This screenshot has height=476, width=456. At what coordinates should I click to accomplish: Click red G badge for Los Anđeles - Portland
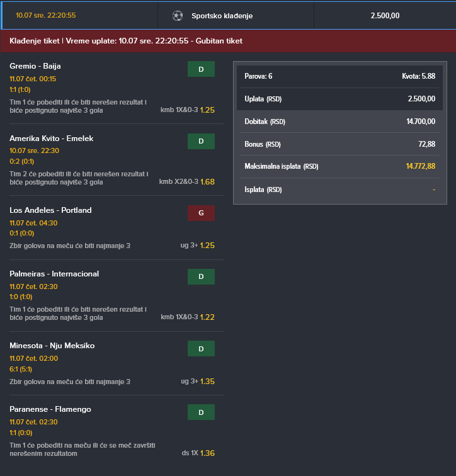[201, 213]
